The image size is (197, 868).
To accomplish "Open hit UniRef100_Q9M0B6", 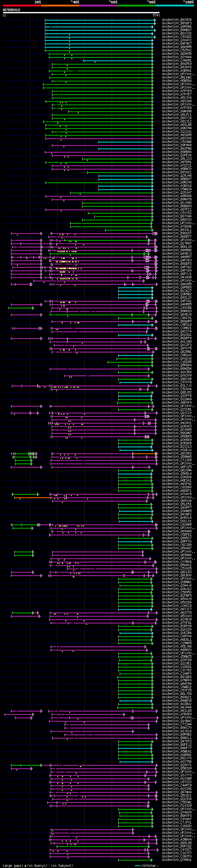I will coord(177,26).
